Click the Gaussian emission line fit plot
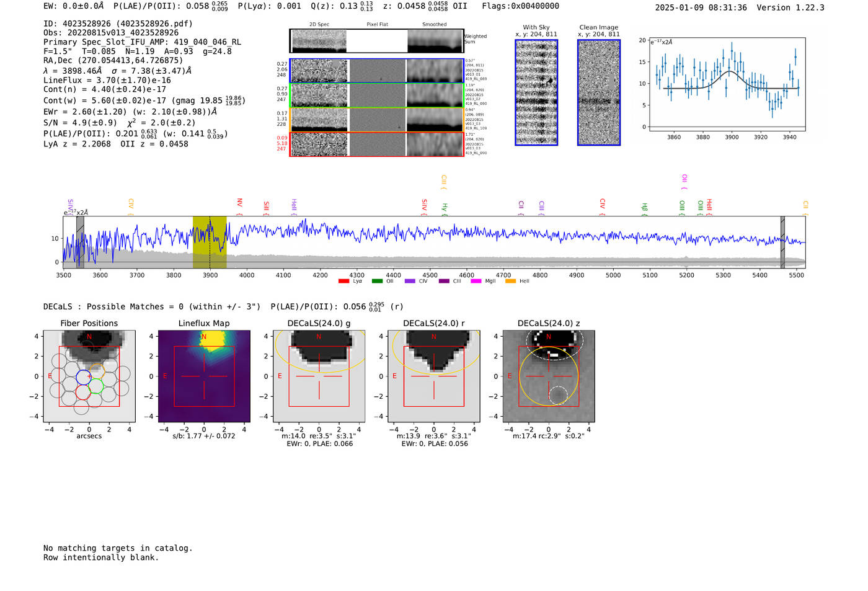The width and height of the screenshot is (868, 591). click(727, 84)
